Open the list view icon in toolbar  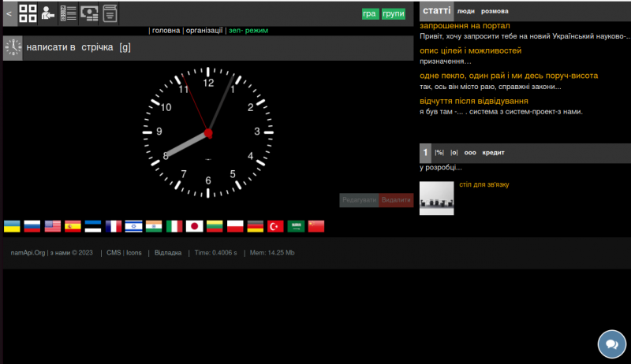[69, 13]
